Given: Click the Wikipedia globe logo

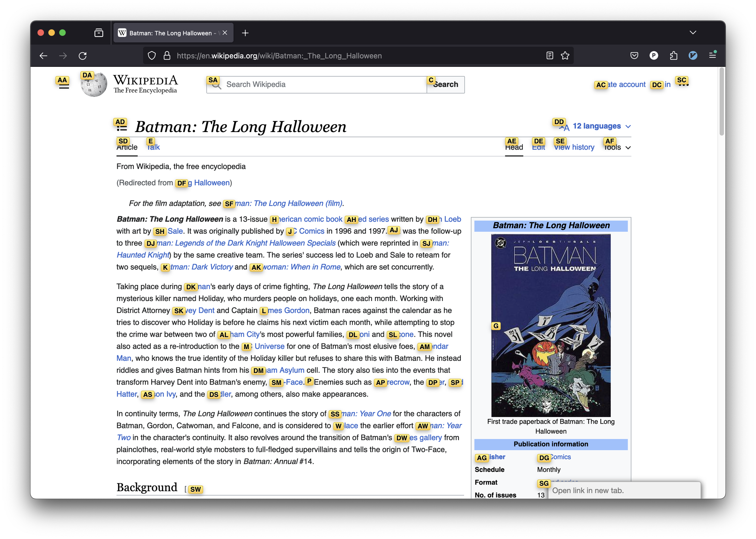Looking at the screenshot, I should point(94,84).
